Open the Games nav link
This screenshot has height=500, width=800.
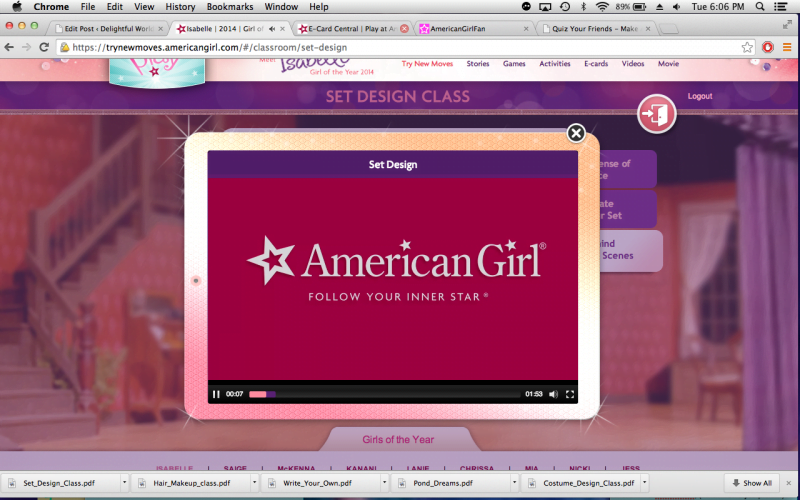click(514, 64)
